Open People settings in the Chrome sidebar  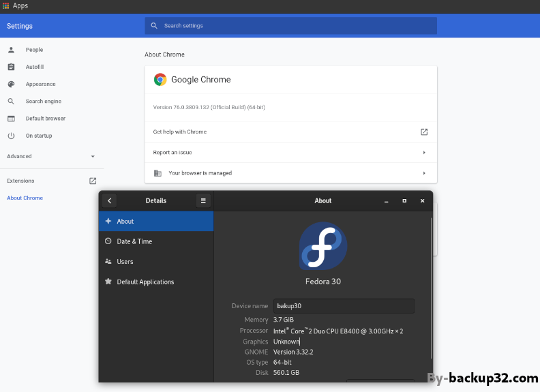34,50
